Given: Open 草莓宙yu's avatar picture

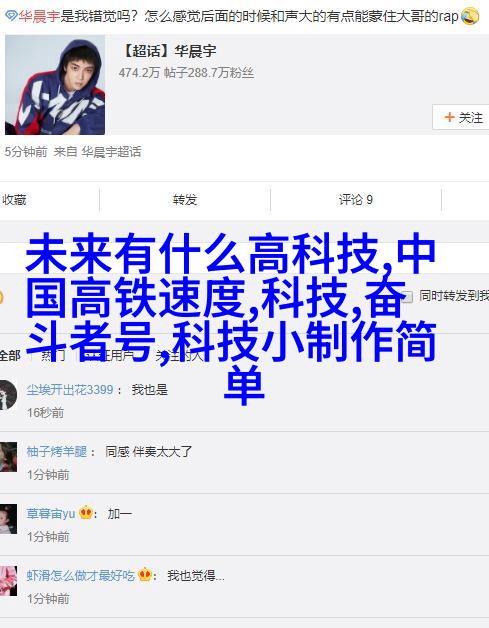Looking at the screenshot, I should (8, 519).
